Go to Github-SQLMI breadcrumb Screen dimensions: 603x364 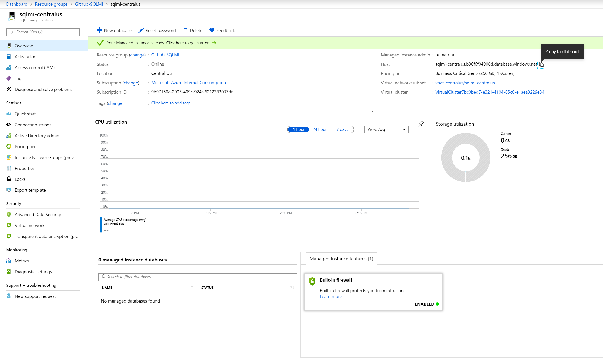click(x=89, y=4)
